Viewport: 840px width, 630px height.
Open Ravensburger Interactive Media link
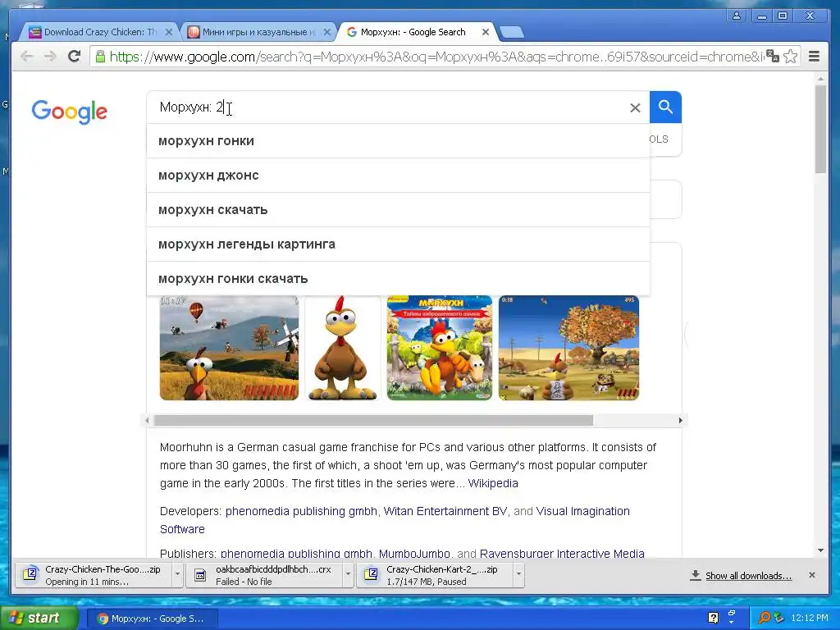[562, 554]
